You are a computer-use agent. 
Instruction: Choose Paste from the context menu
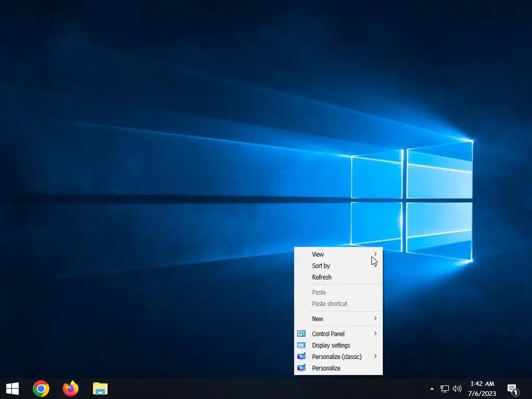pos(338,292)
